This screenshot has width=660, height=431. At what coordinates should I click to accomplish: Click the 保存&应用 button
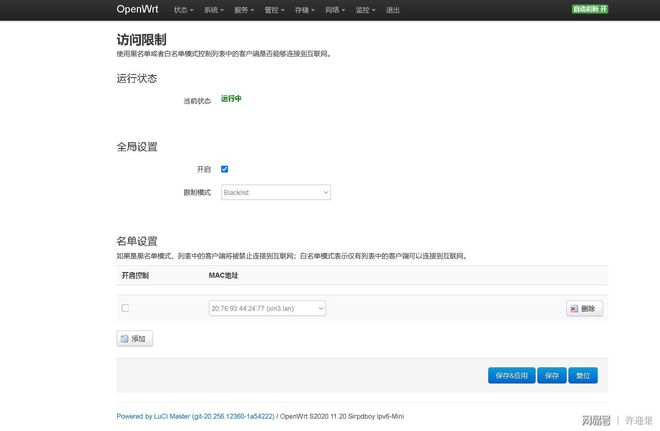511,375
